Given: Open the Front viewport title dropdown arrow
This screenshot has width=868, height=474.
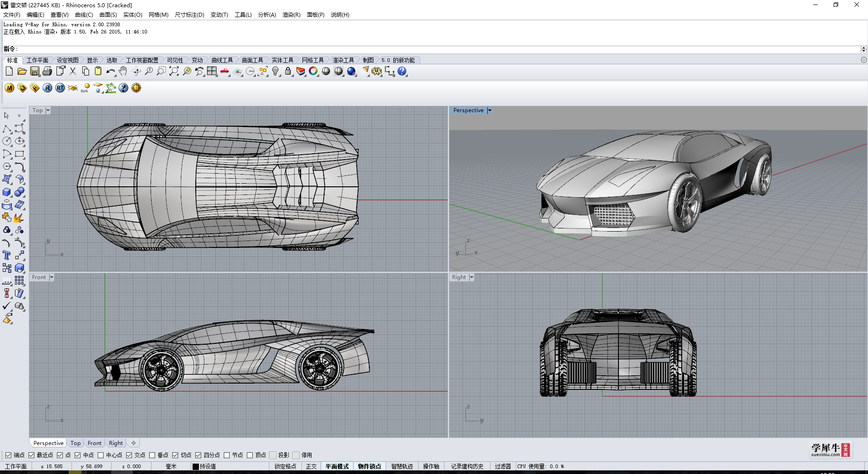Looking at the screenshot, I should tap(52, 277).
